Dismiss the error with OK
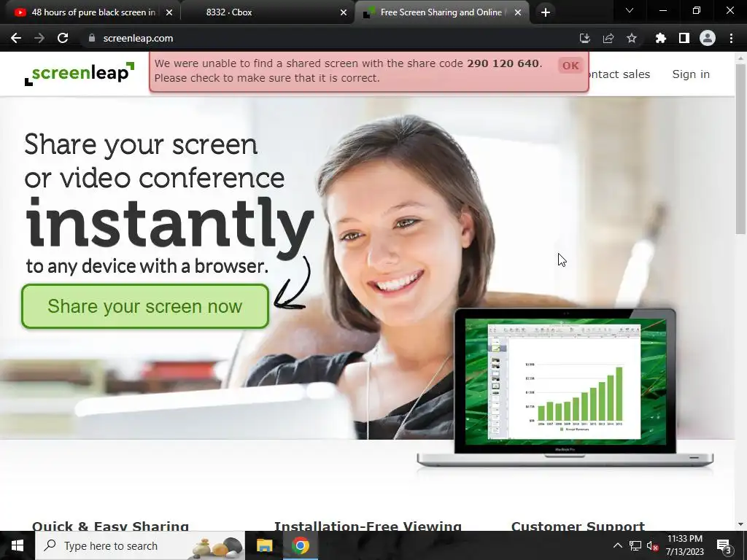The width and height of the screenshot is (747, 560). click(570, 66)
